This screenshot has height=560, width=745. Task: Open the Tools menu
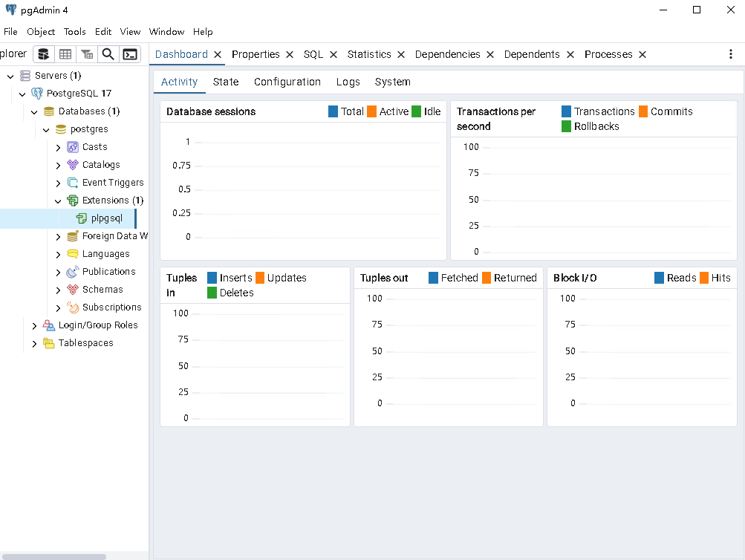point(74,32)
